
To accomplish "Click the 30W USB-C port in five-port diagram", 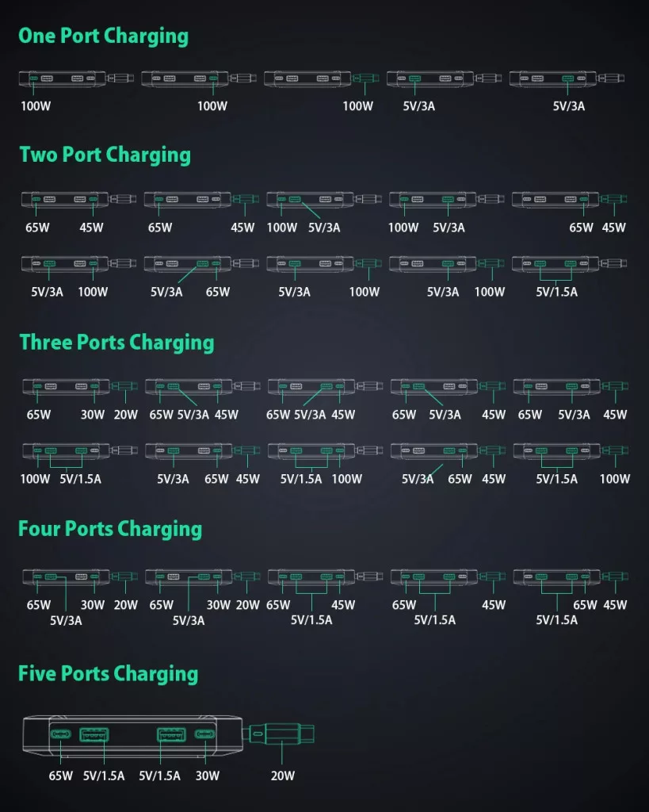I will pos(205,734).
